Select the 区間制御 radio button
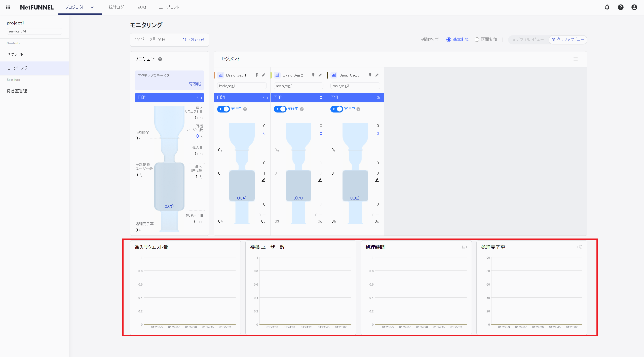The width and height of the screenshot is (644, 357). tap(477, 39)
